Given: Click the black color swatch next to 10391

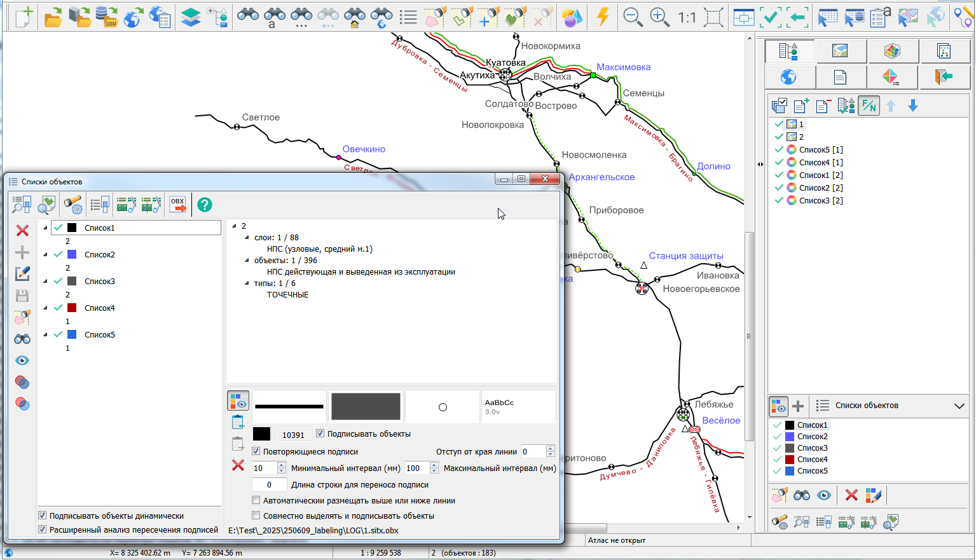Looking at the screenshot, I should 261,434.
